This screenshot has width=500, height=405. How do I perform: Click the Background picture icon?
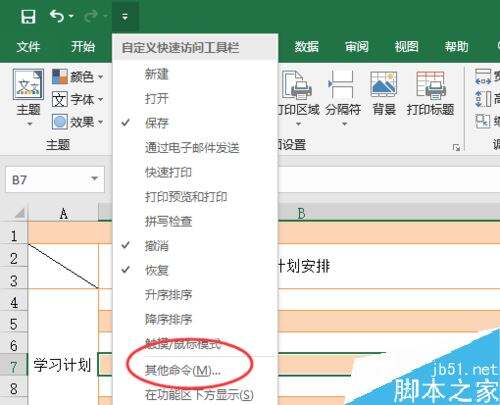point(384,85)
